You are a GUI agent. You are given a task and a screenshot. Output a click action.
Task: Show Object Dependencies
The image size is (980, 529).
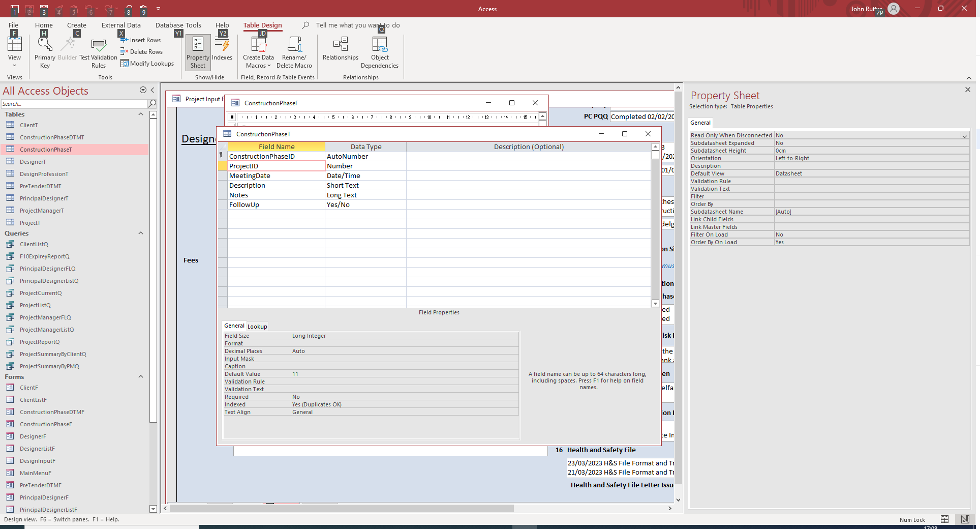pyautogui.click(x=380, y=51)
